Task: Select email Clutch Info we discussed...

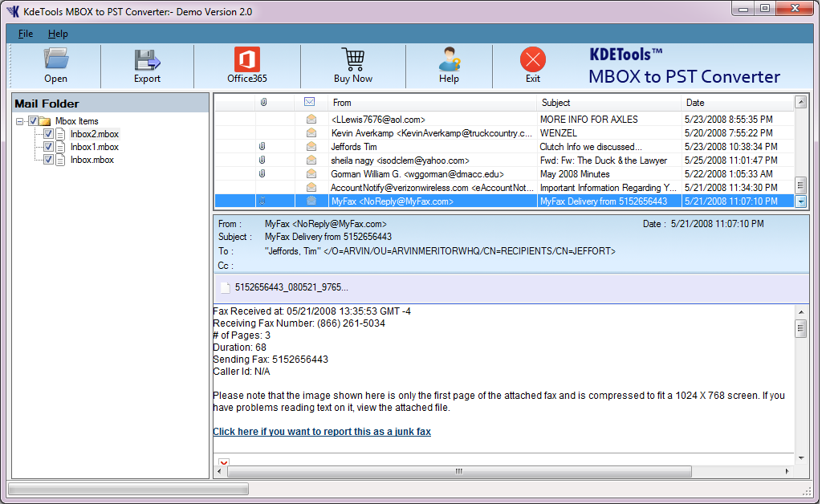Action: pyautogui.click(x=591, y=147)
